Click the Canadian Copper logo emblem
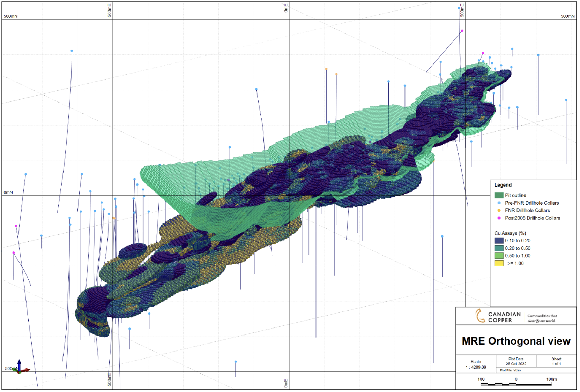Viewport: 580px width, 392px height. (x=480, y=316)
